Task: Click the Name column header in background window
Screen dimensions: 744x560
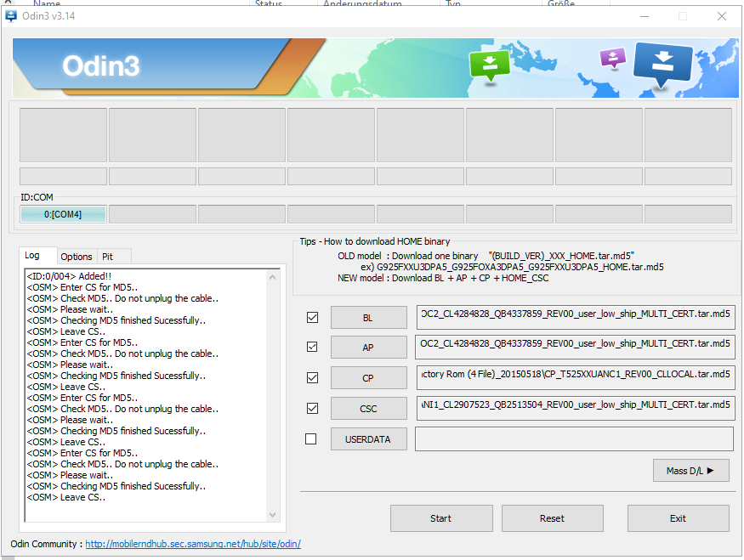Action: (x=47, y=3)
